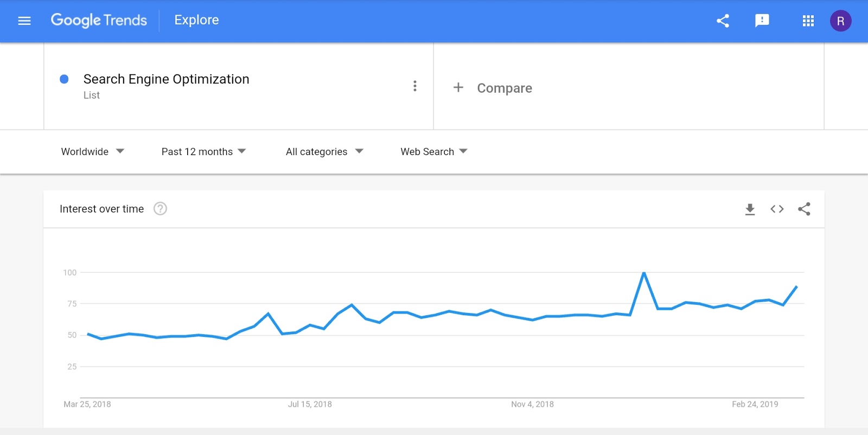The image size is (868, 435).
Task: Expand the Worldwide region dropdown
Action: click(x=93, y=152)
